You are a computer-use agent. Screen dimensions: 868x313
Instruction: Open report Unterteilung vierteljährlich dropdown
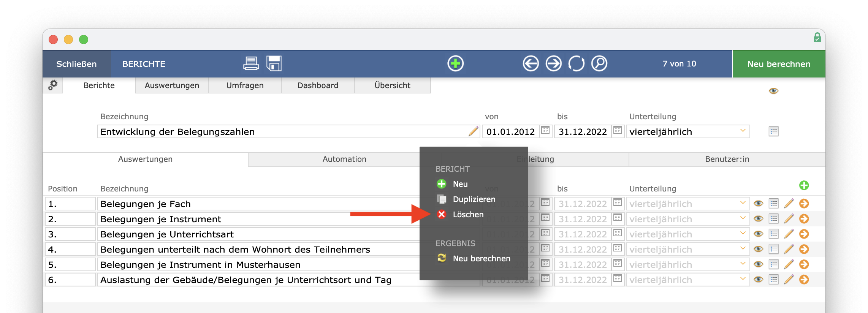click(x=688, y=132)
